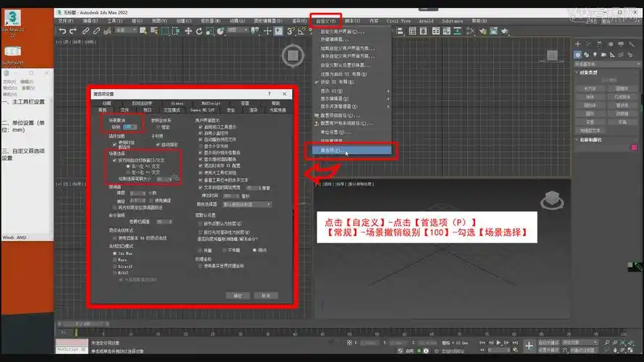
Task: Open Render Setup from the toolbar
Action: [482, 31]
